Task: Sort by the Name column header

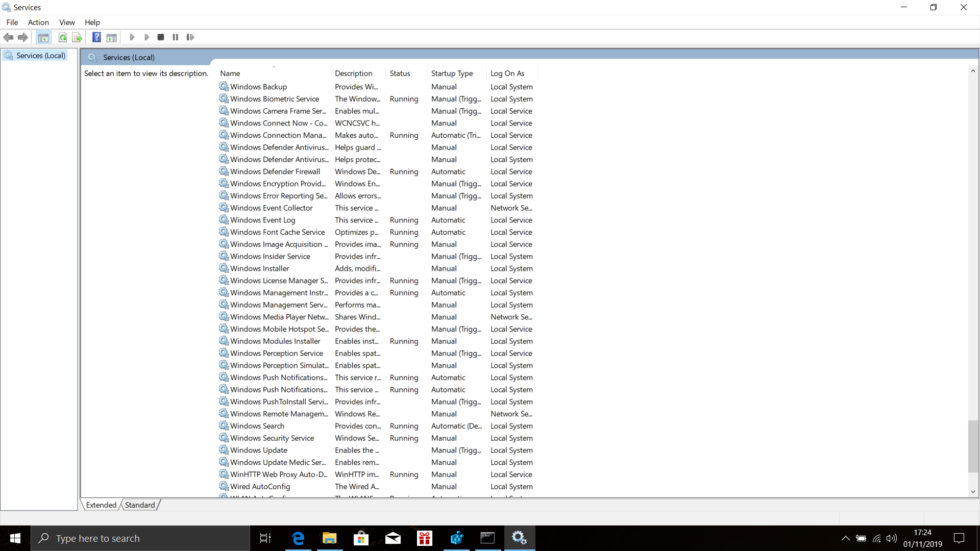Action: [x=274, y=73]
